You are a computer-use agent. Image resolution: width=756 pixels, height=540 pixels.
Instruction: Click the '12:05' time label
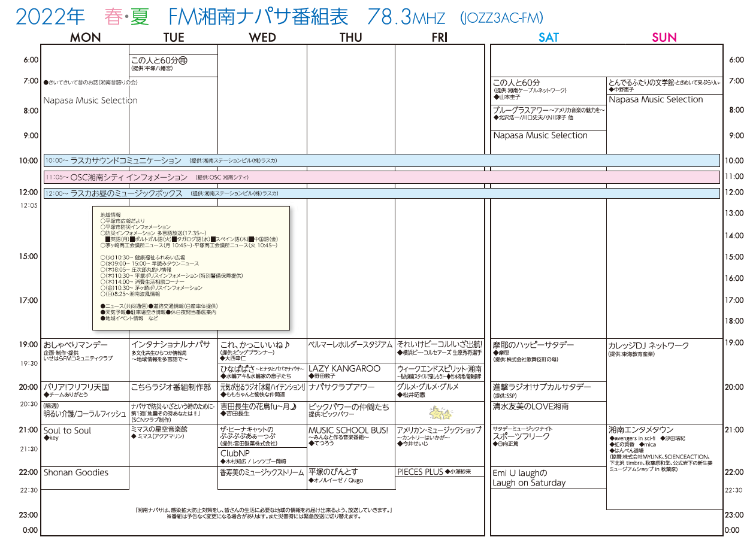[29, 205]
